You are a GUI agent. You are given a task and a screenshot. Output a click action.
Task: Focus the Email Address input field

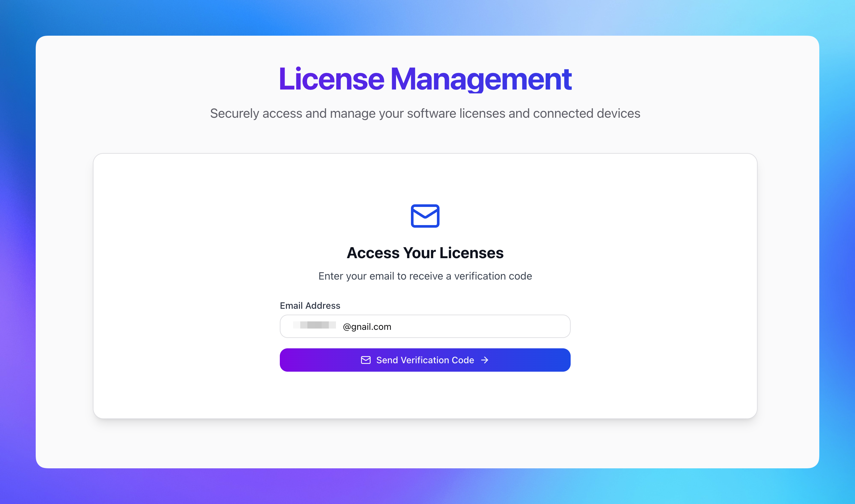coord(425,326)
